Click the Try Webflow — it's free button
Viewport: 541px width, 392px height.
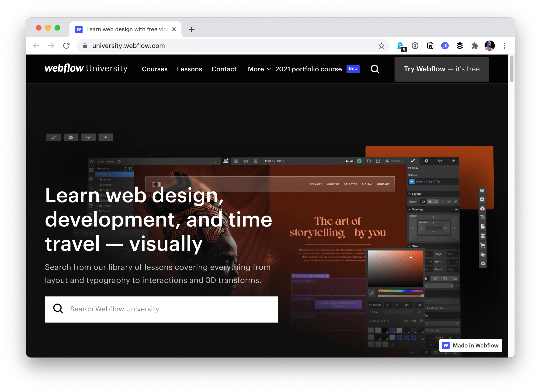click(x=441, y=69)
